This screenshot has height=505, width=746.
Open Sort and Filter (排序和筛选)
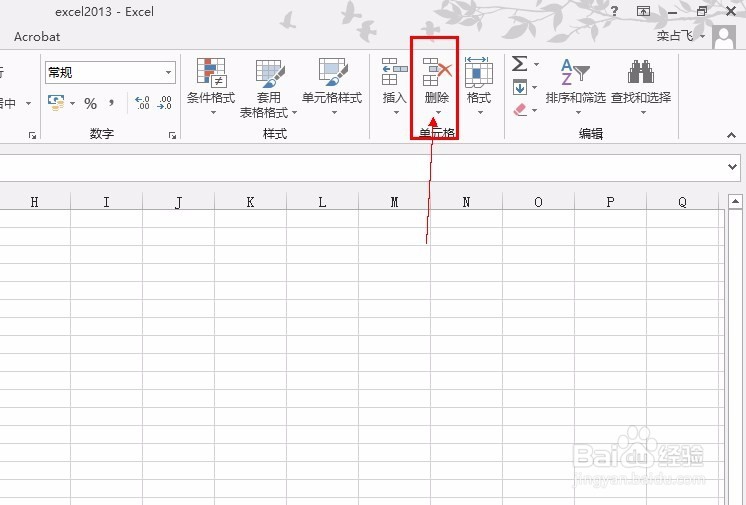coord(575,86)
